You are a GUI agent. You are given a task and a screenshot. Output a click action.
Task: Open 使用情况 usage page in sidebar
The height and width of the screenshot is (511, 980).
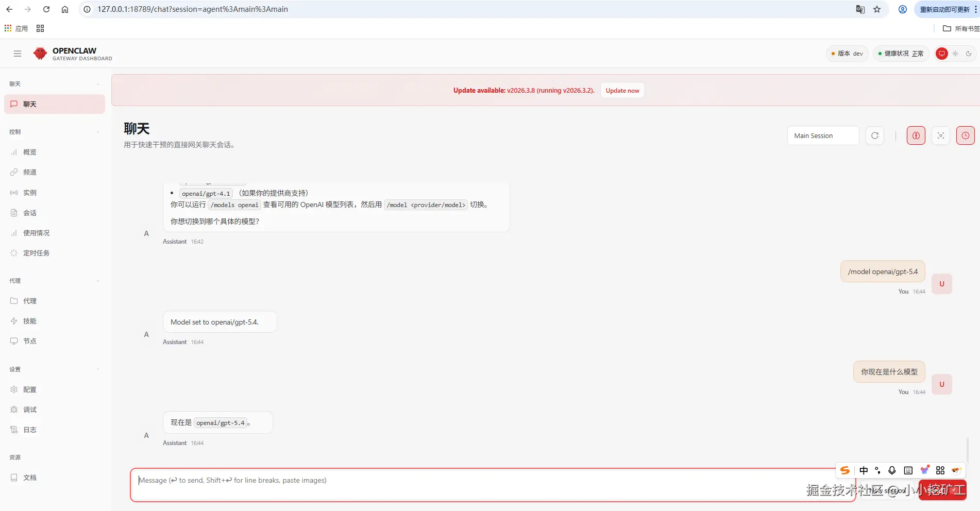click(55, 233)
